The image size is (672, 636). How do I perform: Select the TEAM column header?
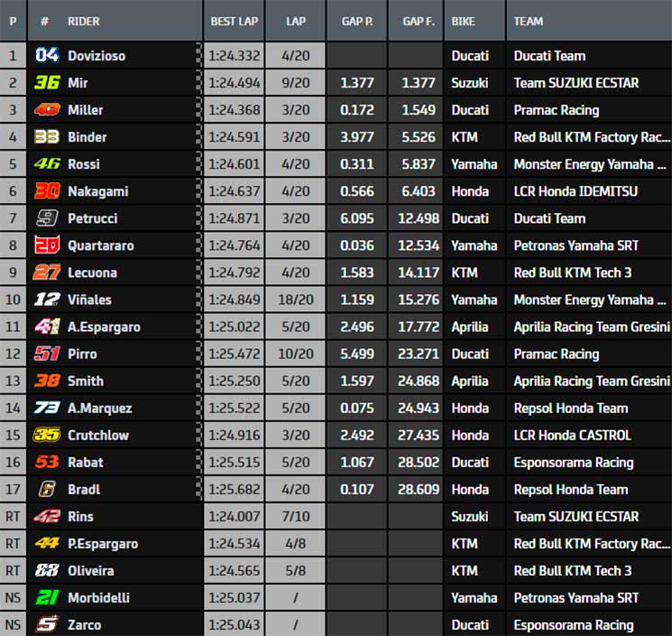[528, 22]
